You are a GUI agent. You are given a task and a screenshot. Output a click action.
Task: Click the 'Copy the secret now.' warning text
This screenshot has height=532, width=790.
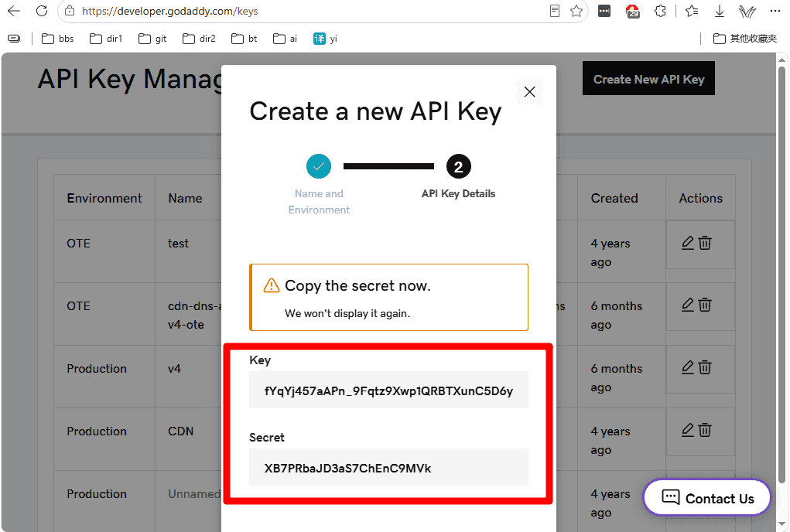coord(357,285)
